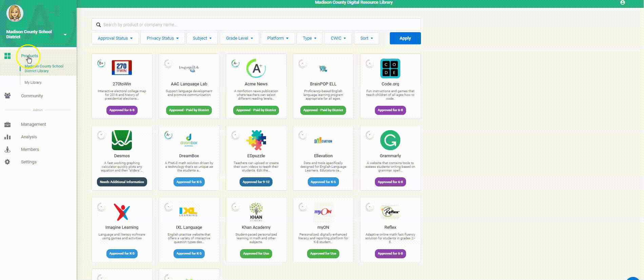Click the BrainPOP ELL logo thumbnail

[x=323, y=69]
